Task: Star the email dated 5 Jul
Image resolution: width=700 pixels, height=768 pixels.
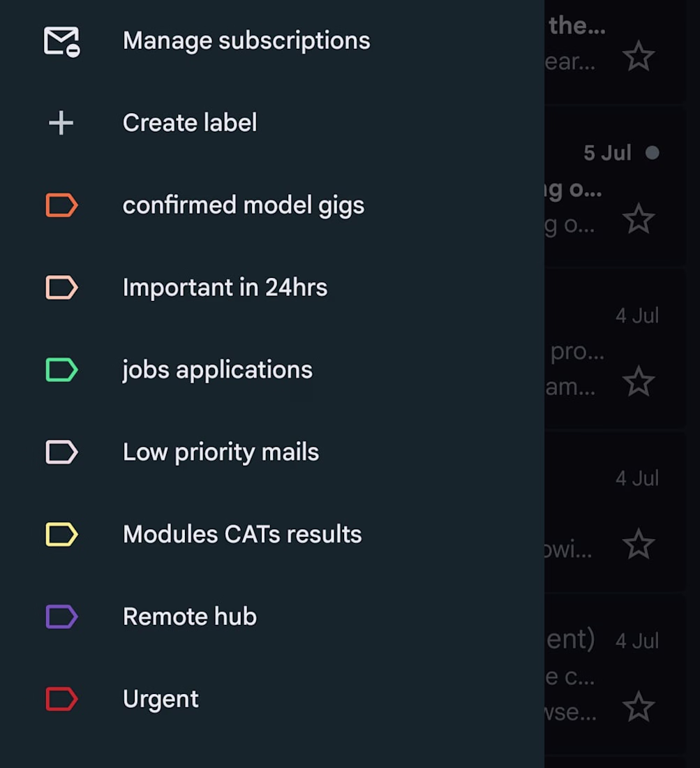Action: 639,219
